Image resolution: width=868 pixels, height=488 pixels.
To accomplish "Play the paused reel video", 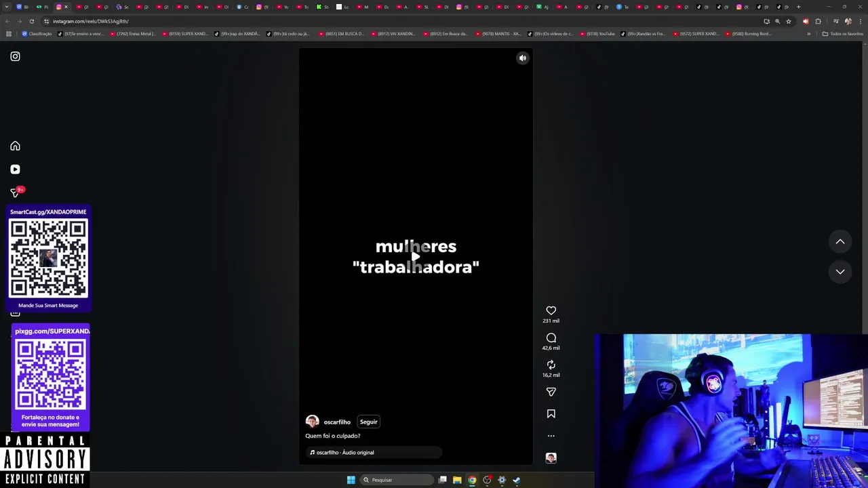I will click(416, 256).
